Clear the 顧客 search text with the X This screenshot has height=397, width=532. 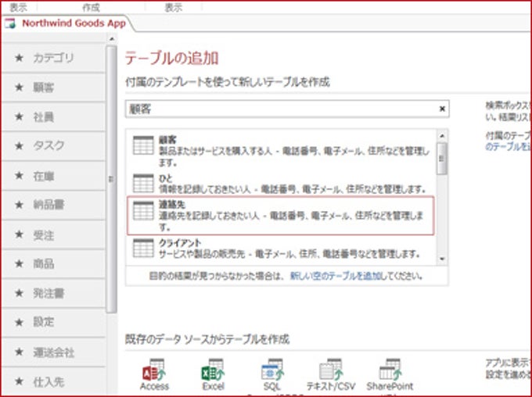tap(442, 109)
